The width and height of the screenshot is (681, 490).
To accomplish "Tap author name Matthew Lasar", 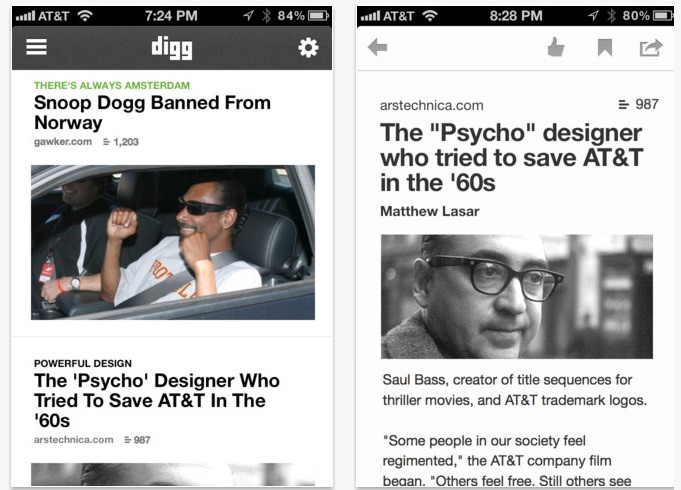I will (x=430, y=211).
